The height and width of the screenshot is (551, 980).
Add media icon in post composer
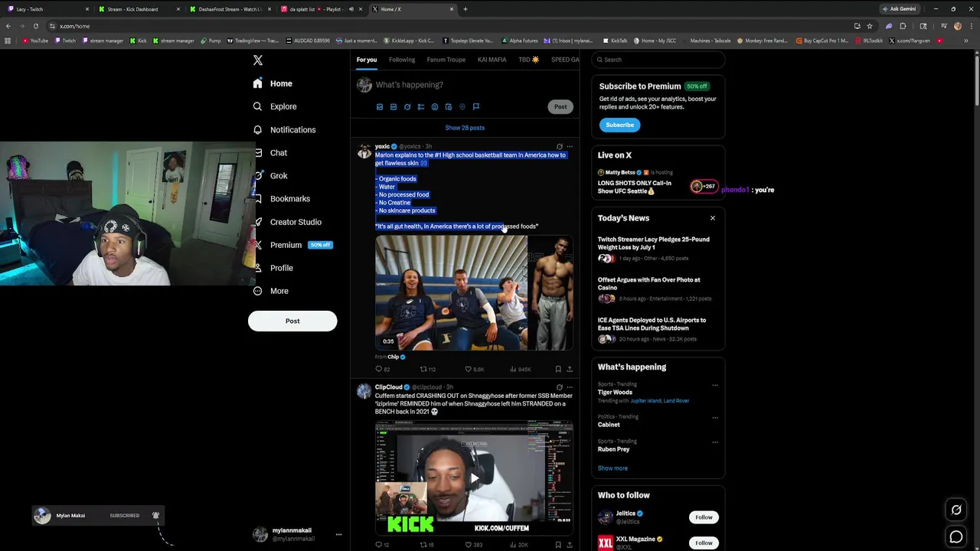(x=380, y=107)
